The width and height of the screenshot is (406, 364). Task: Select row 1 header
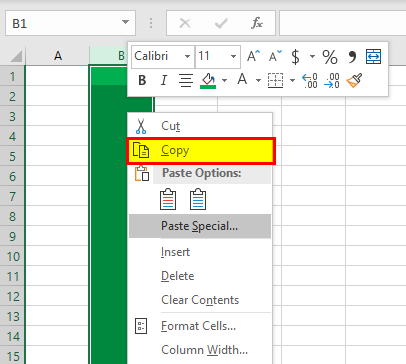(12, 76)
